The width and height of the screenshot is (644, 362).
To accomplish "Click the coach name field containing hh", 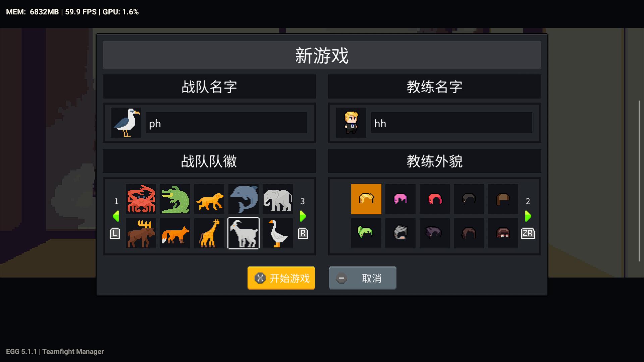I will (451, 123).
